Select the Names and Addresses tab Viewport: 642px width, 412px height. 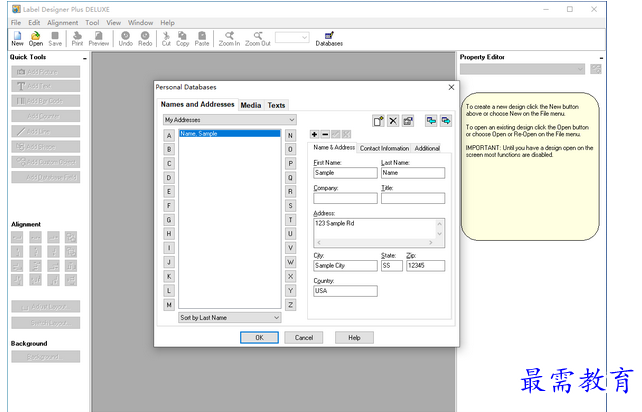tap(197, 104)
